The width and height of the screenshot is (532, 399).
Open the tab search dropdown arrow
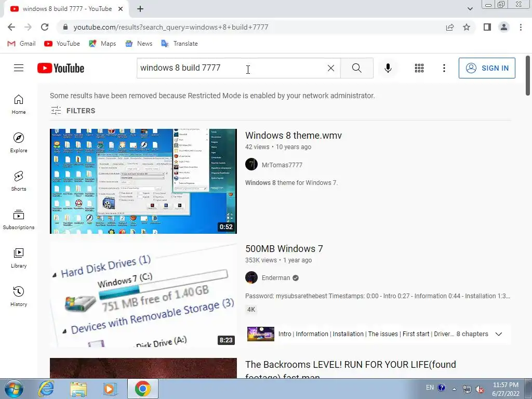[x=470, y=9]
